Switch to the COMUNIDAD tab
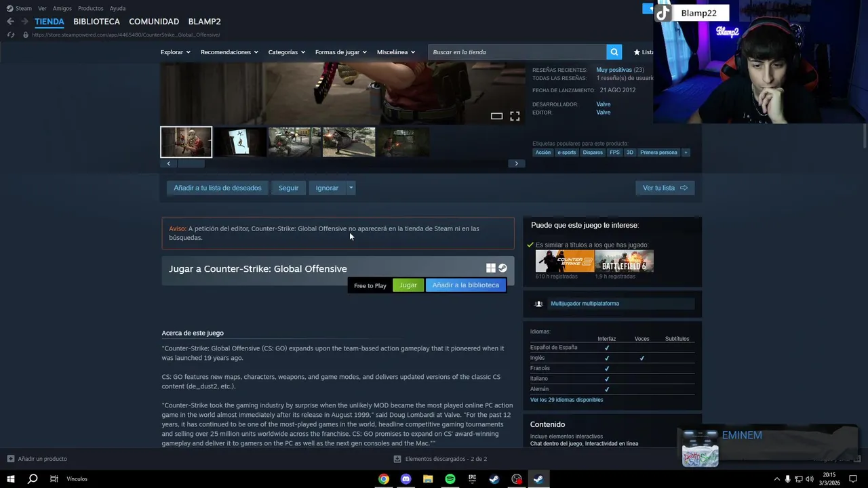This screenshot has height=488, width=868. point(154,22)
